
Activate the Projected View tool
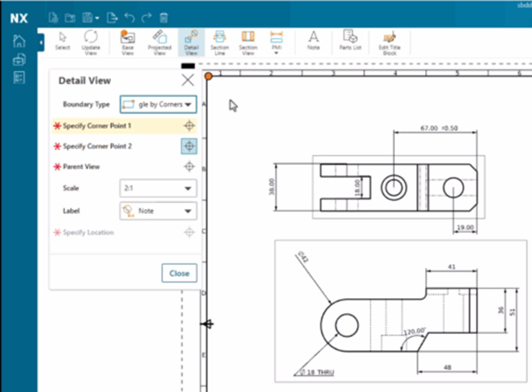click(159, 41)
